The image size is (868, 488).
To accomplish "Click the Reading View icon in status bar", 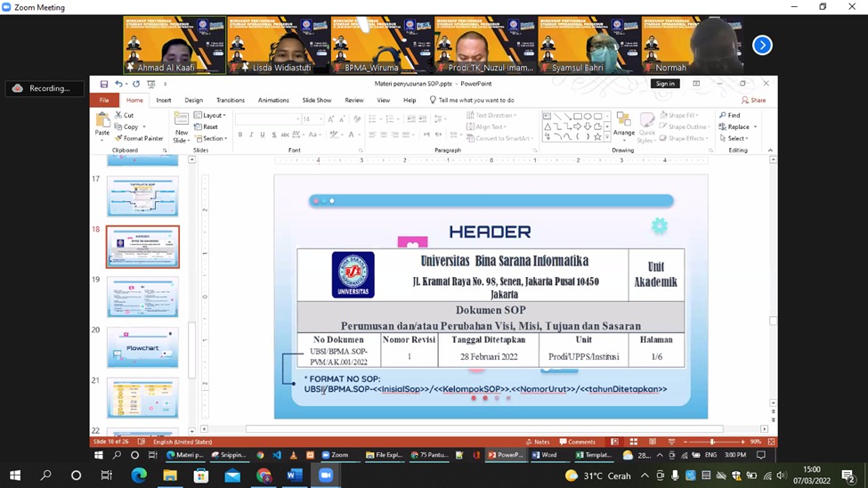I will [x=653, y=442].
